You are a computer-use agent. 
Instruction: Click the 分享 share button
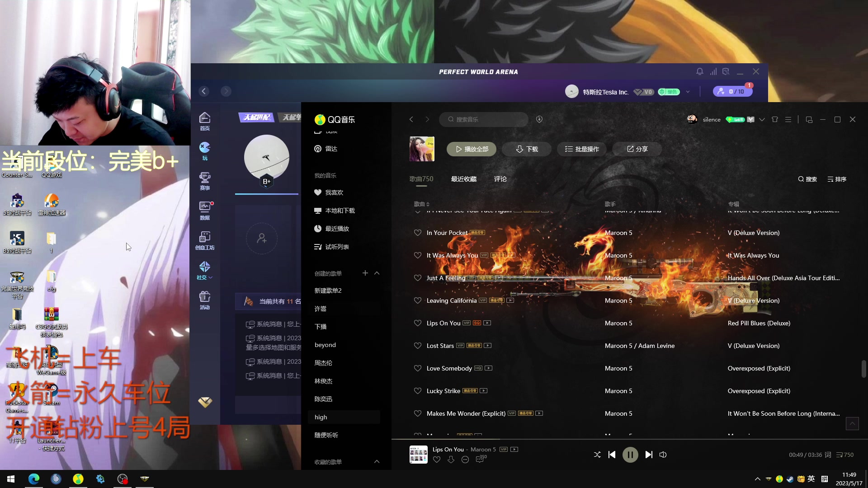point(637,149)
